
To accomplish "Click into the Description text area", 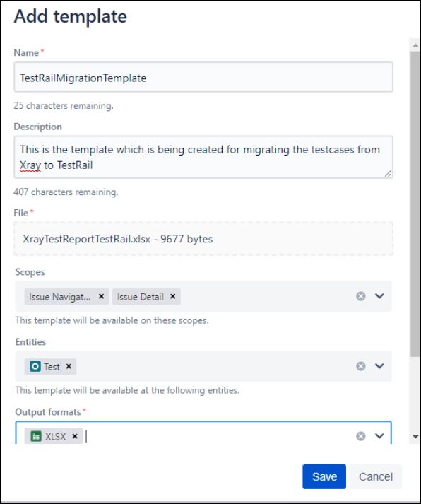I will tap(203, 157).
